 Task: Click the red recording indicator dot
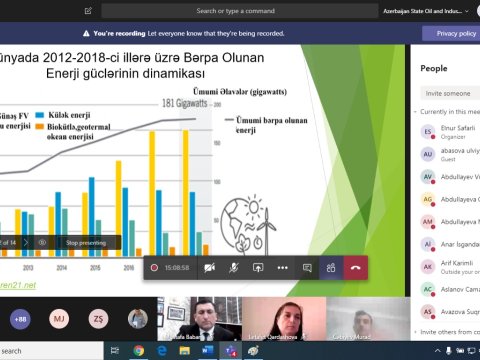154,268
